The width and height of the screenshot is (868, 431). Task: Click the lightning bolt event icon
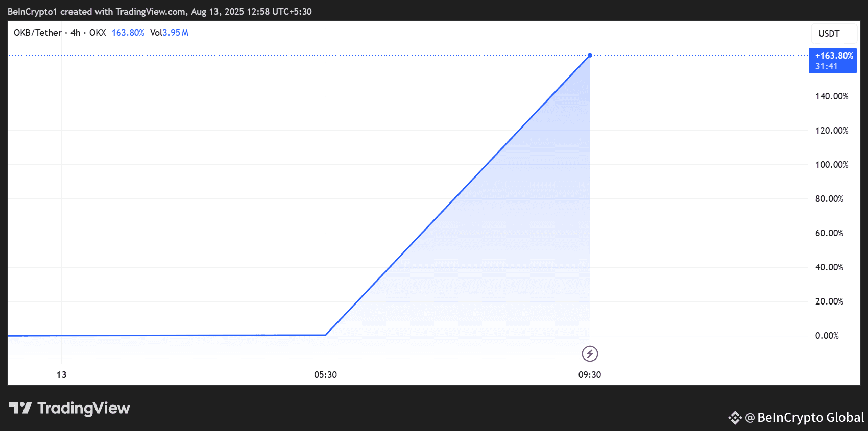point(590,353)
